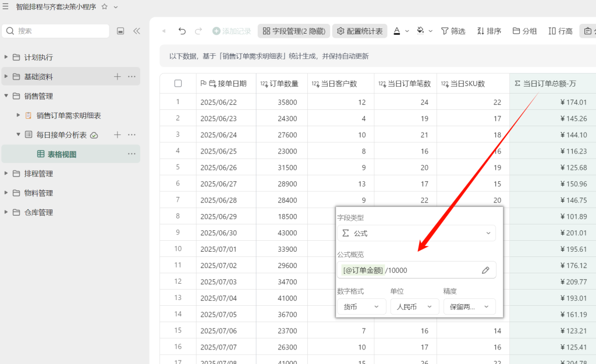Viewport: 596px width, 364px height.
Task: Click the 每日接单分析表 sync status icon
Action: 94,135
